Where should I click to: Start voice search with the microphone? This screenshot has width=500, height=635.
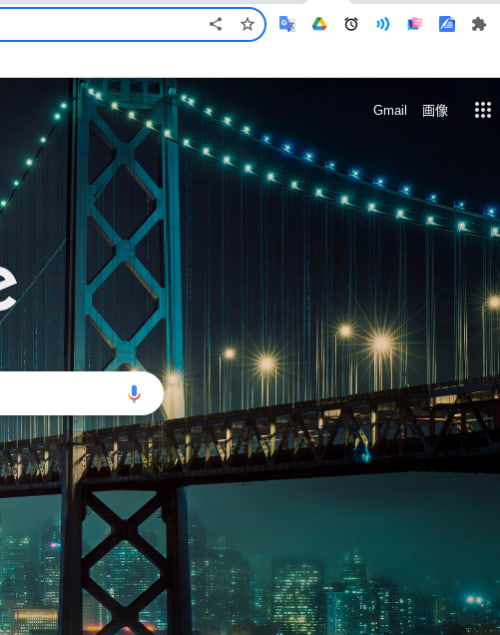[x=134, y=394]
